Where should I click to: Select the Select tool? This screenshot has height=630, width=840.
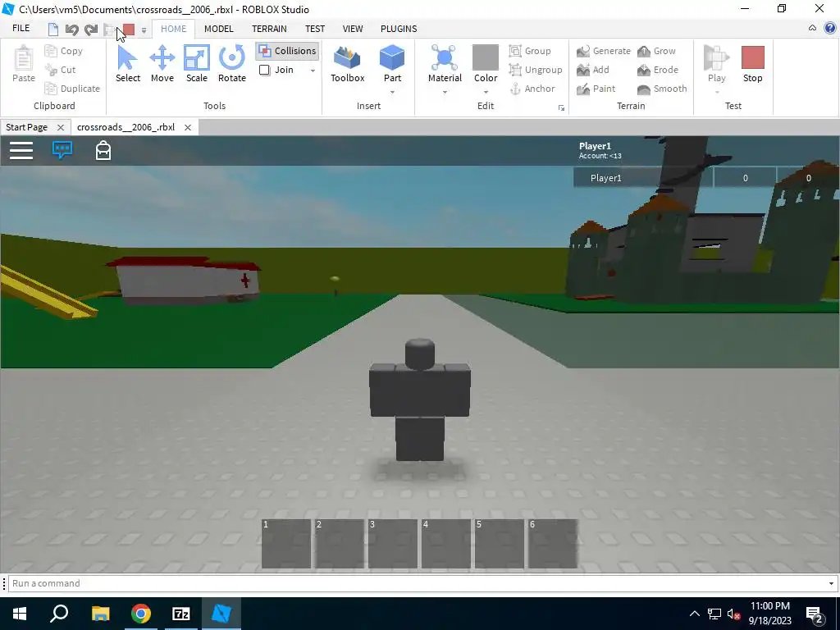pos(127,64)
